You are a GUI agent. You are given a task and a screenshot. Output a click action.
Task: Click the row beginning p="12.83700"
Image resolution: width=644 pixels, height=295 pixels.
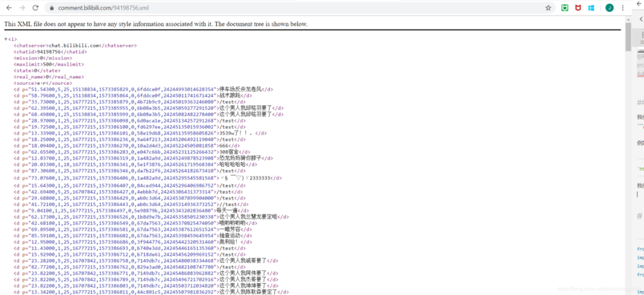pos(143,158)
